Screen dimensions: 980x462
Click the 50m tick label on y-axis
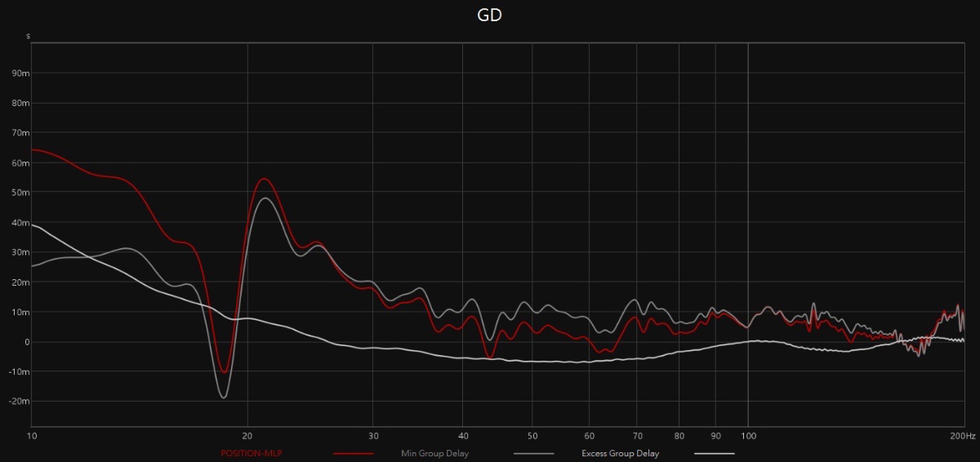20,193
